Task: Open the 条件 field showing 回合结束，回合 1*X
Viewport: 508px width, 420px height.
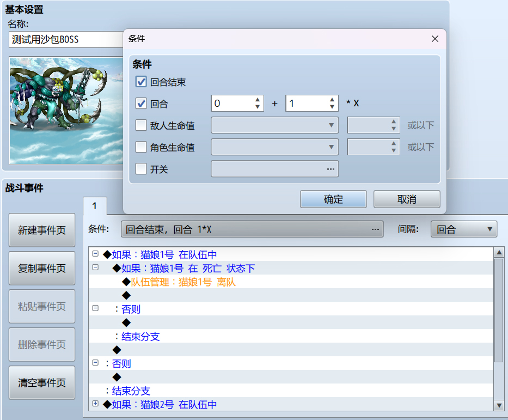Action: pos(252,229)
